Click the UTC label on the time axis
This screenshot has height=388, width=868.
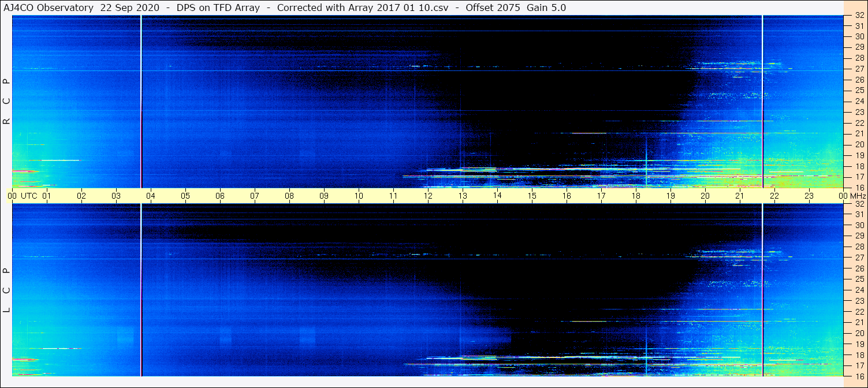pos(29,196)
